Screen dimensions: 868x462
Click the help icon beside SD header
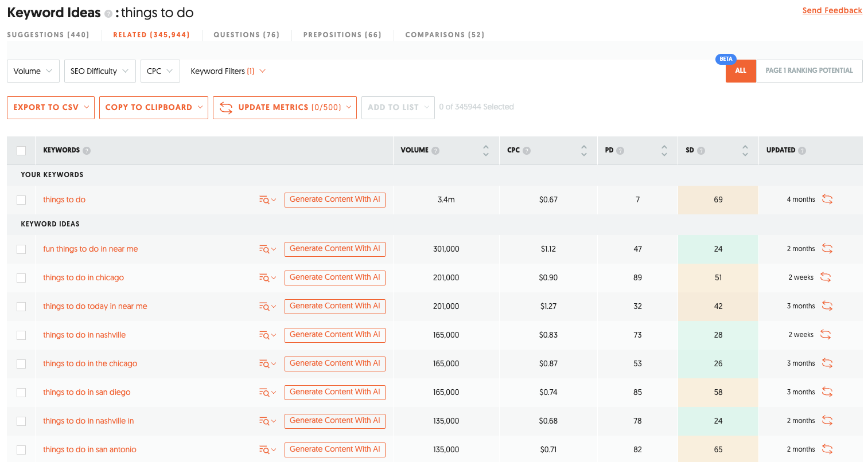[701, 151]
